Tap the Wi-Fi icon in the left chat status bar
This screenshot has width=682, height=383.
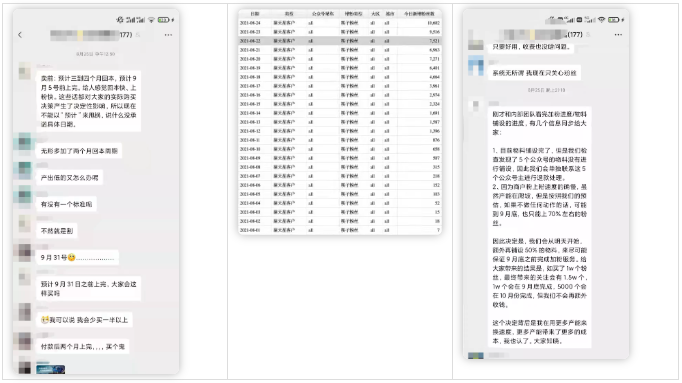pyautogui.click(x=151, y=20)
